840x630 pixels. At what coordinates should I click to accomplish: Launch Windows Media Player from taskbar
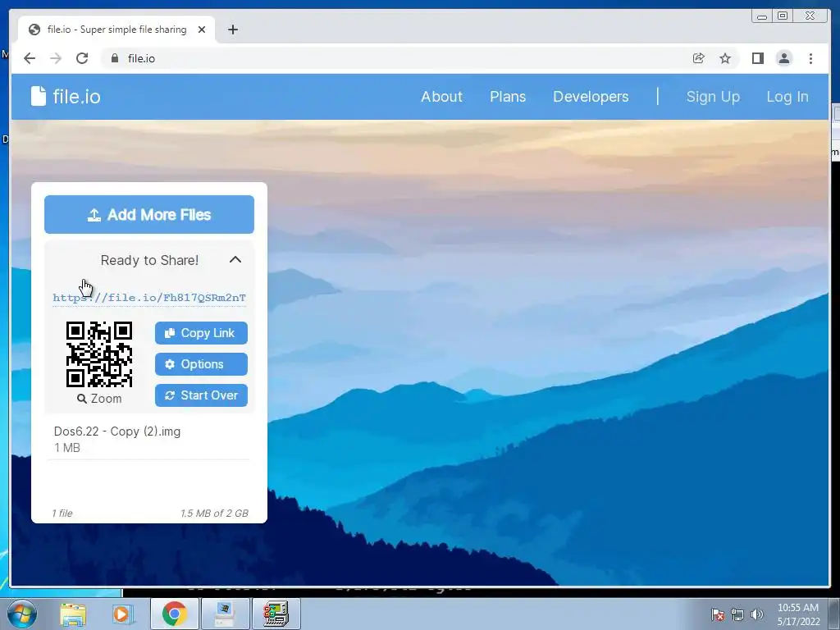coord(121,614)
